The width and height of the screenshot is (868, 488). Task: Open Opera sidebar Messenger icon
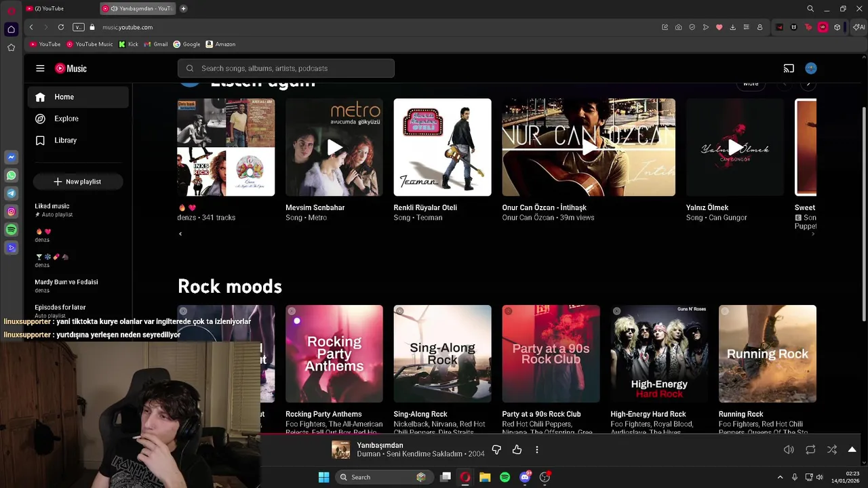[x=11, y=157]
